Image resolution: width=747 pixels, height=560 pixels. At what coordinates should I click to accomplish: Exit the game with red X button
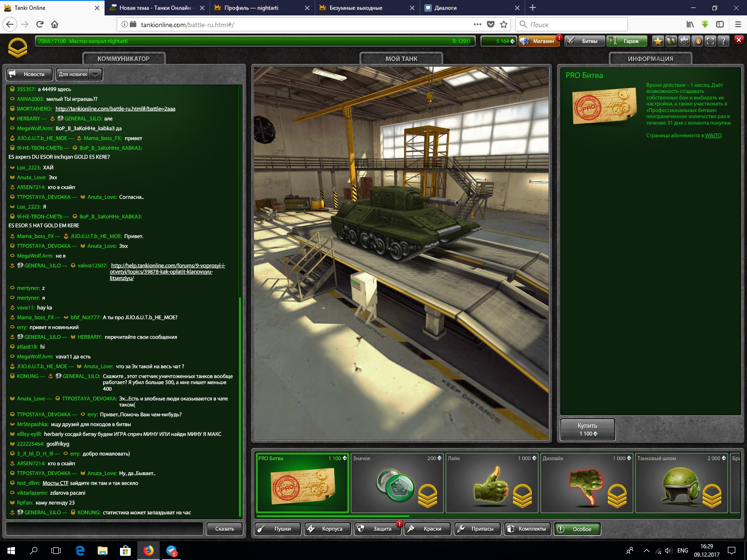tap(739, 40)
